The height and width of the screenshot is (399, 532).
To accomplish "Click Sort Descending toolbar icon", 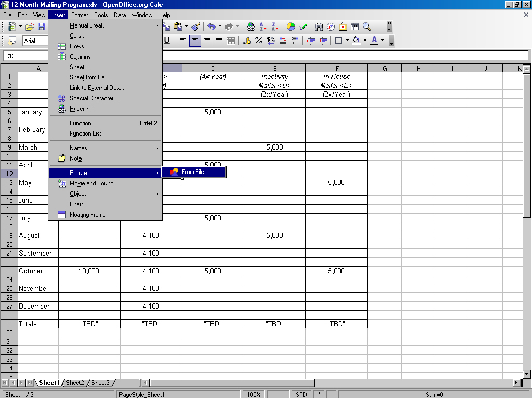I will pos(275,26).
